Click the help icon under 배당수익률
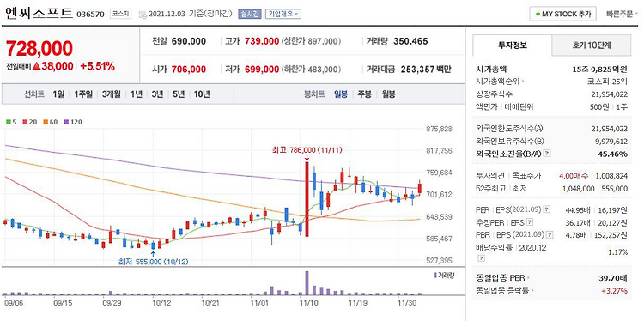This screenshot has width=644, height=321. click(482, 258)
